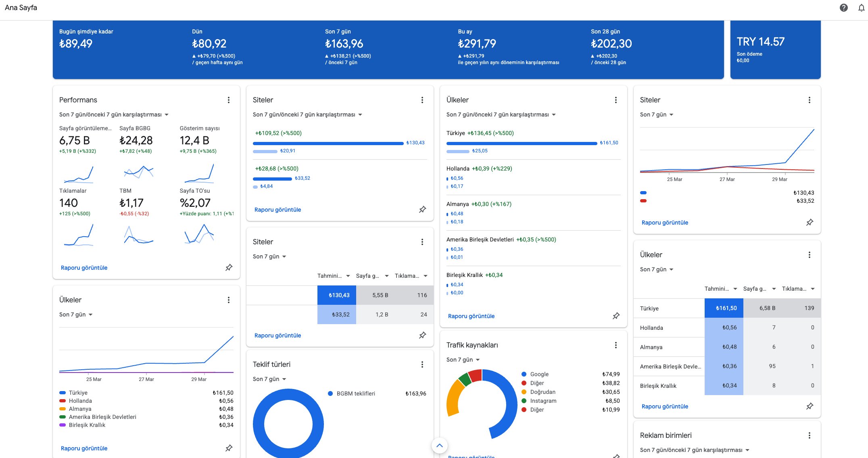Pin the Performans card

coord(229,267)
